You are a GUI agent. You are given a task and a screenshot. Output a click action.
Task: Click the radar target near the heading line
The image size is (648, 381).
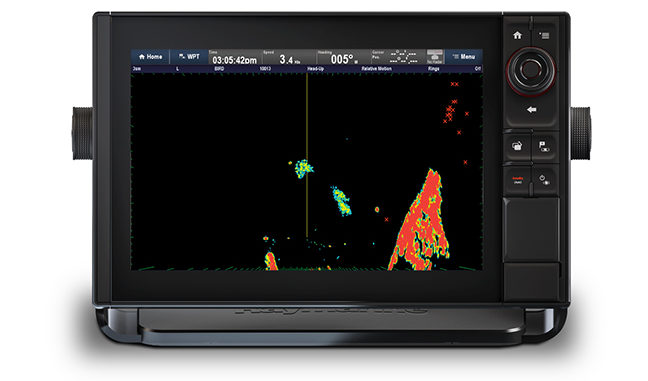click(303, 168)
